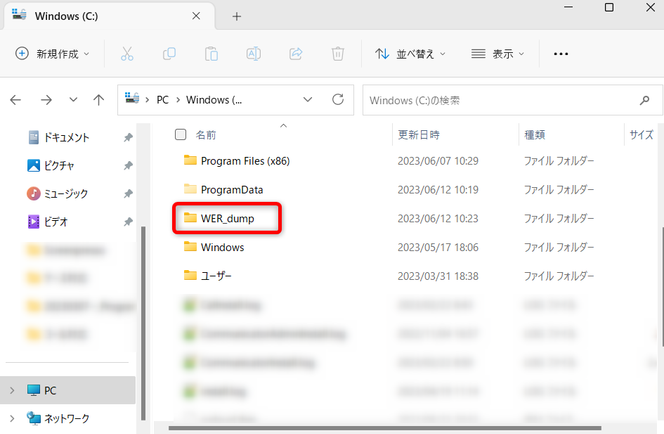664x434 pixels.
Task: Sort by 更新日時 column header
Action: [418, 135]
